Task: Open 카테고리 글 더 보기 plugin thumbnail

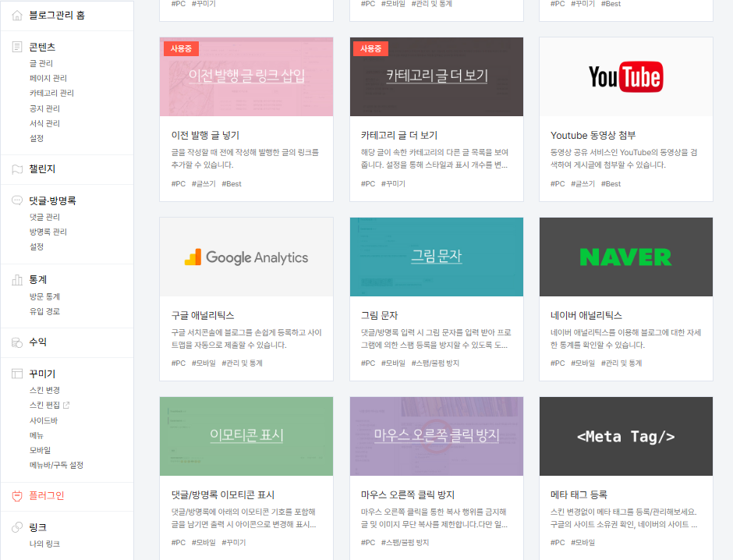Action: click(x=437, y=76)
